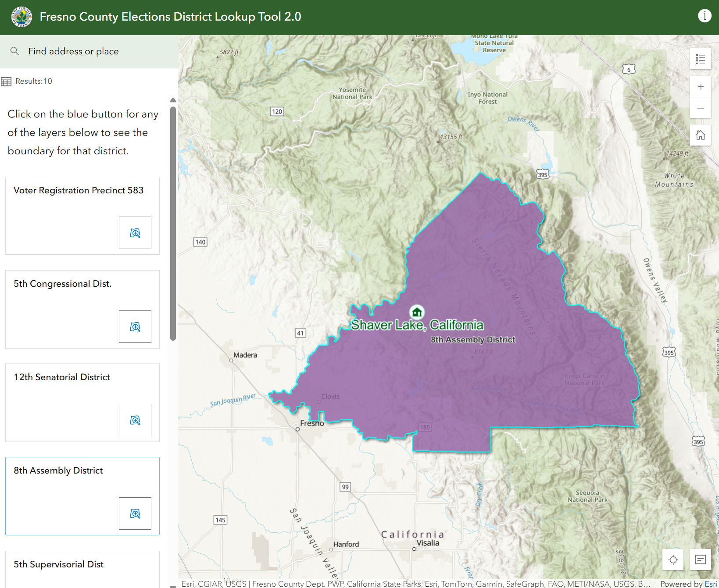Select the 5th Supervisorial Dist card title
Screen dimensions: 719x588
click(x=59, y=564)
